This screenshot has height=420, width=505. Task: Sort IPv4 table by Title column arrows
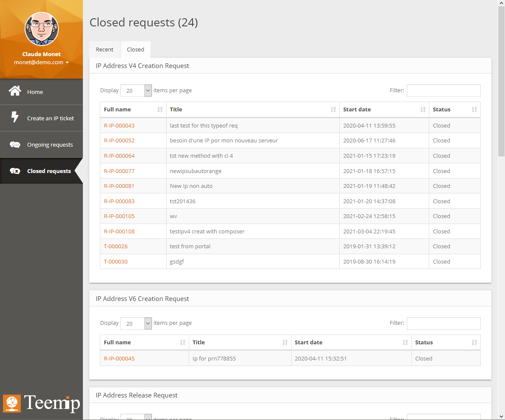333,110
